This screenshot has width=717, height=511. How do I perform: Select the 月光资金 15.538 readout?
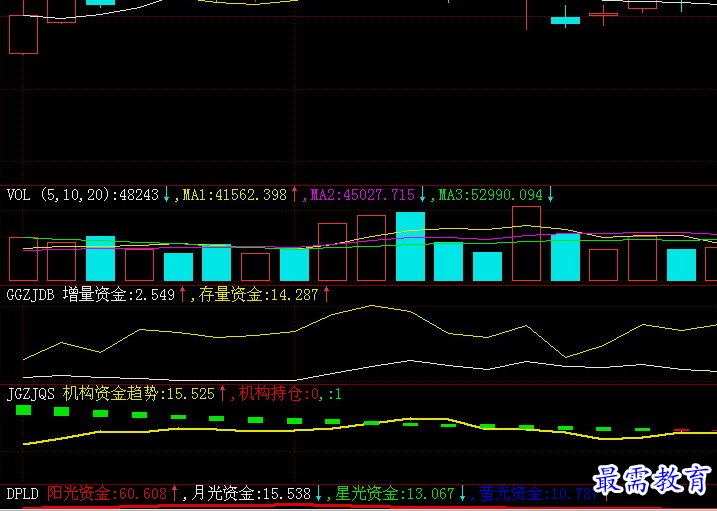coord(250,494)
